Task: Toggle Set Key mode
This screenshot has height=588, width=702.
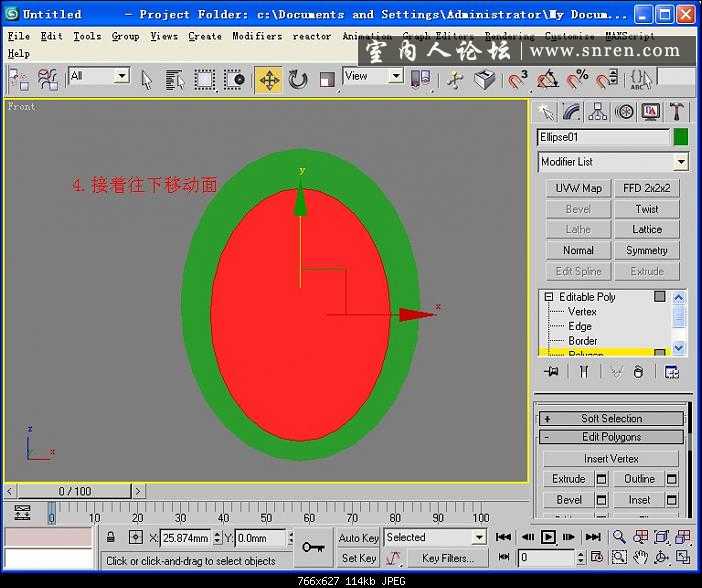Action: click(358, 558)
